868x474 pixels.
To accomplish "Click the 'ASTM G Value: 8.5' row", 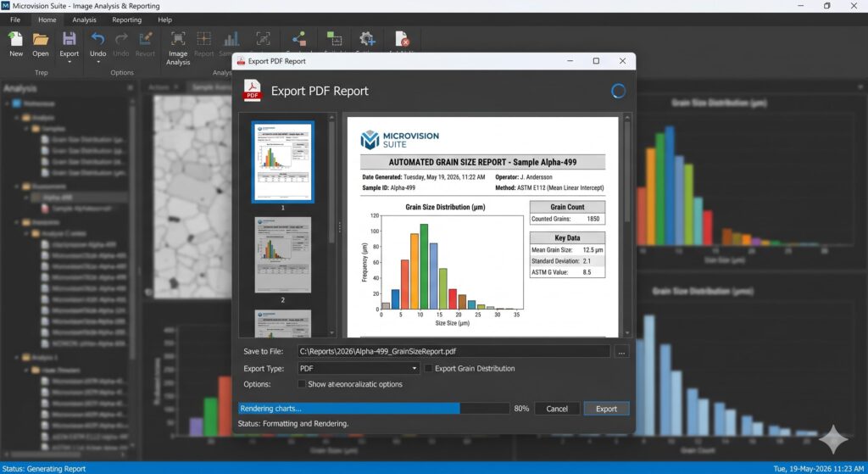I will click(x=567, y=272).
